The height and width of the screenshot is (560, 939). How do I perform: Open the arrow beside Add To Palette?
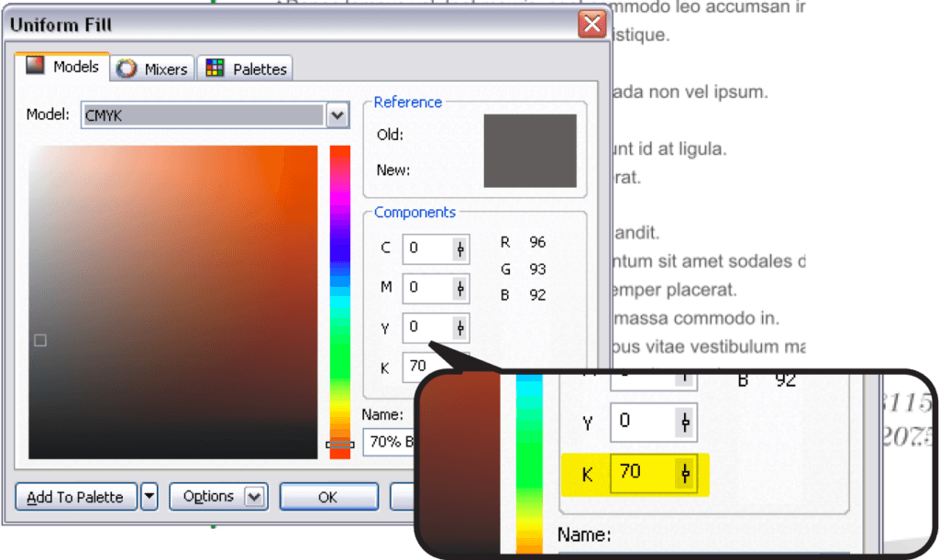[149, 497]
